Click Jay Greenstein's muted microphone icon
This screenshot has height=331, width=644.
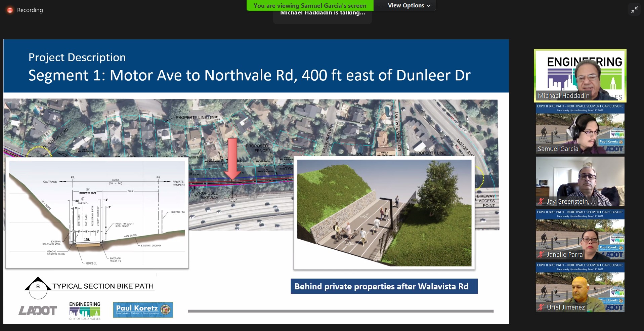541,202
